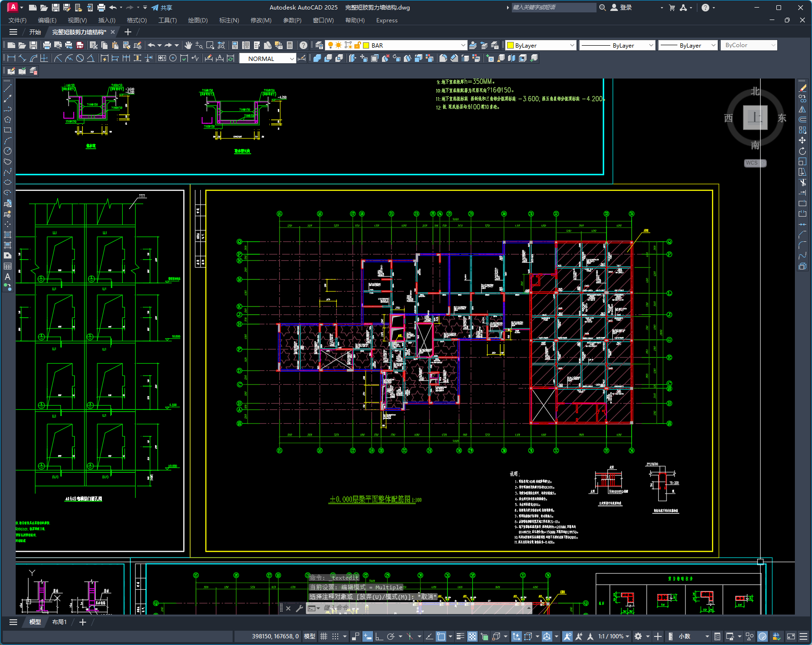Open the command line customize wrench
The width and height of the screenshot is (812, 645).
(x=299, y=608)
